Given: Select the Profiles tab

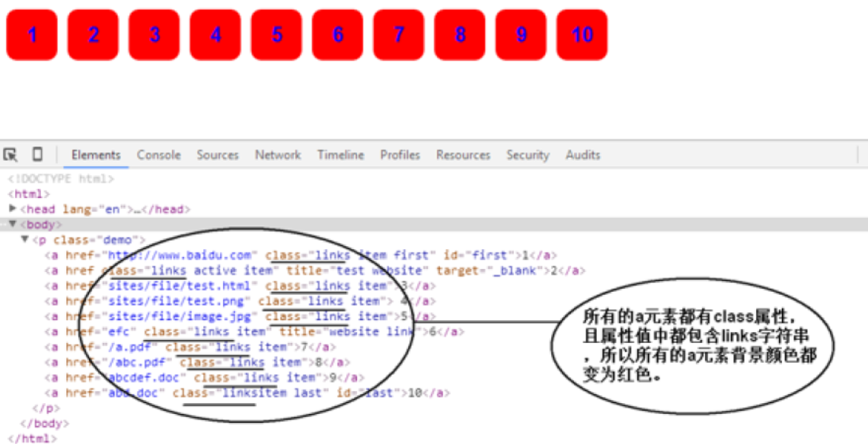Looking at the screenshot, I should pyautogui.click(x=400, y=155).
